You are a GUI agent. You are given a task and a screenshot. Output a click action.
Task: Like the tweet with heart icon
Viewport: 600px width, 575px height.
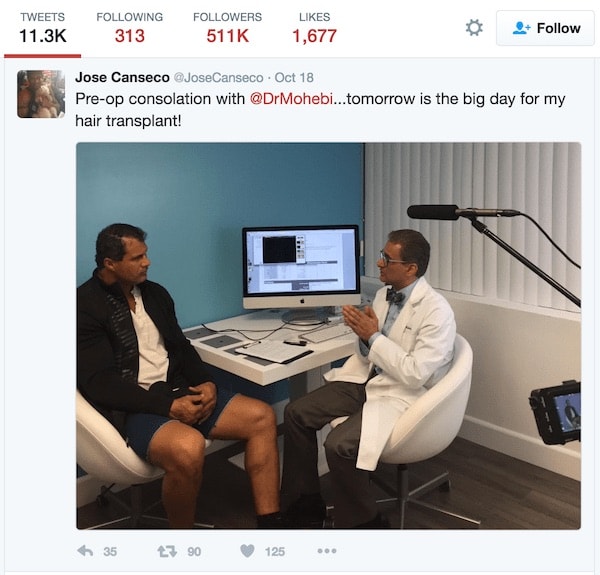tap(247, 551)
